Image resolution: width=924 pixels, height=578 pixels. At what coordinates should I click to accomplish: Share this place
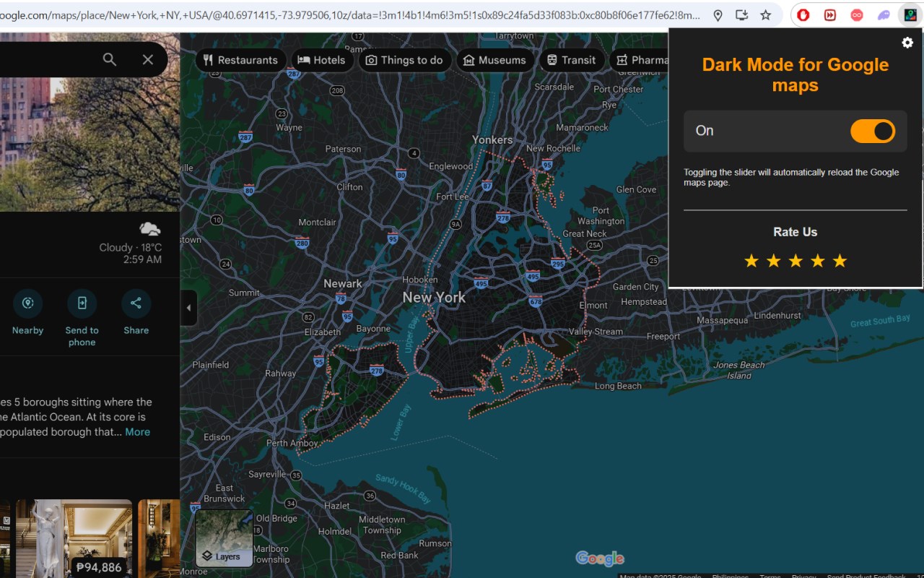[136, 313]
